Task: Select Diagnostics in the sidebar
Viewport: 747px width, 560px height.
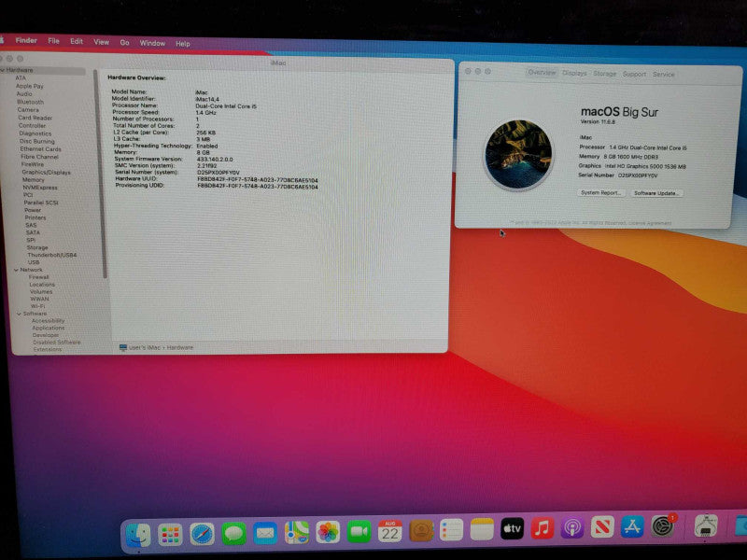Action: 35,133
